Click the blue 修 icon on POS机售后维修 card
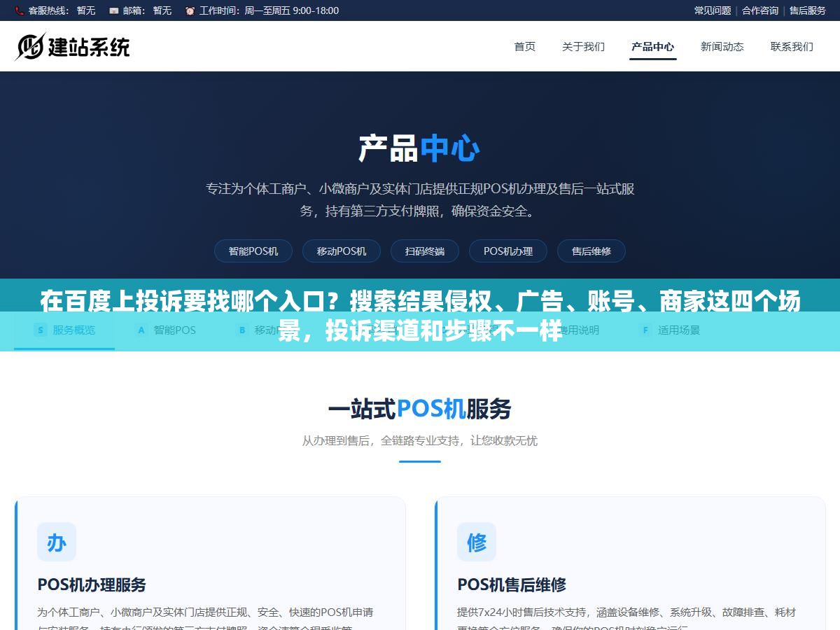840x630 pixels. tap(477, 542)
